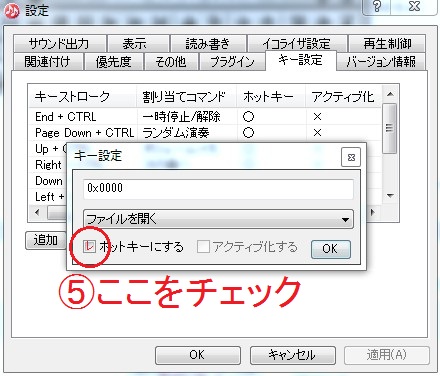This screenshot has width=440, height=376.
Task: Click the 適用(A) button
Action: 387,355
